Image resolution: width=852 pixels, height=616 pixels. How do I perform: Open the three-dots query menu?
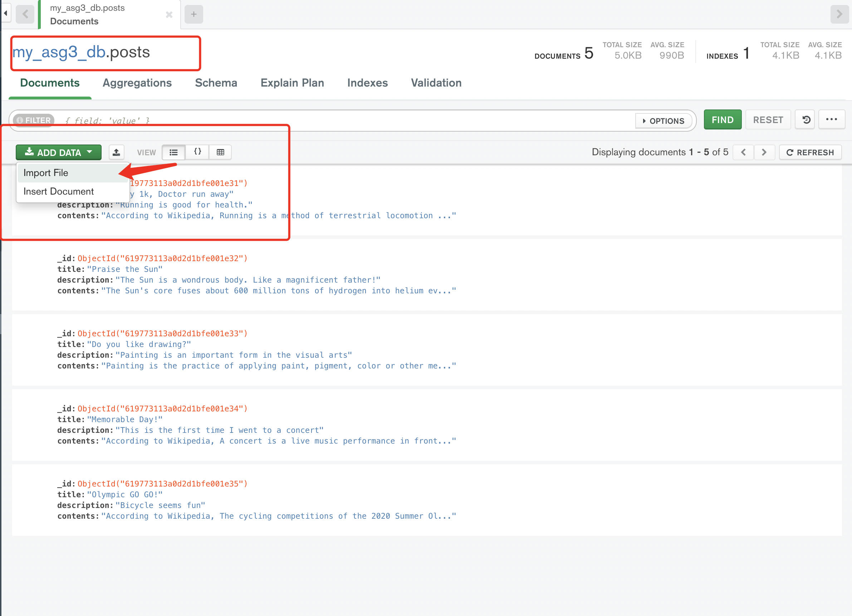click(832, 120)
